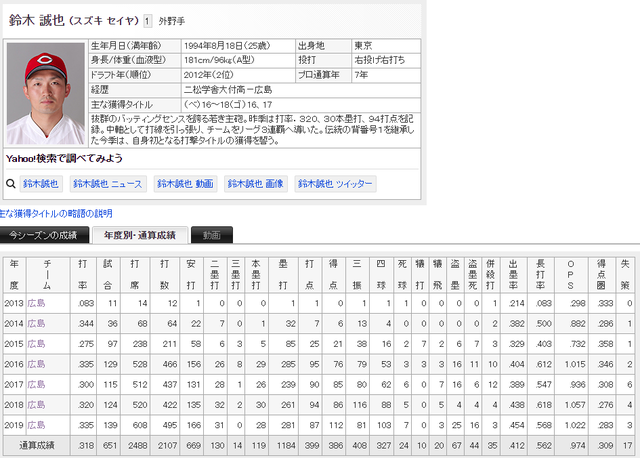The image size is (640, 458).
Task: Click the player portrait photo
Action: [46, 93]
